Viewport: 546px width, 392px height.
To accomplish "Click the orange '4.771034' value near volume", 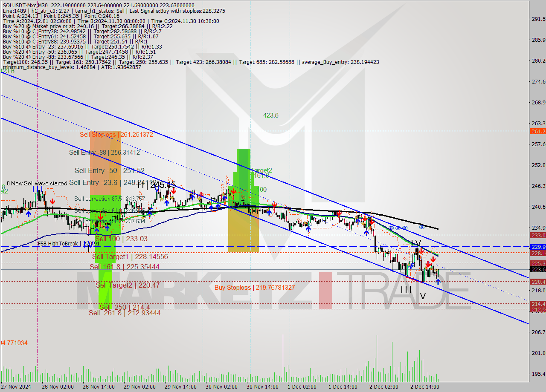I will [x=15, y=343].
